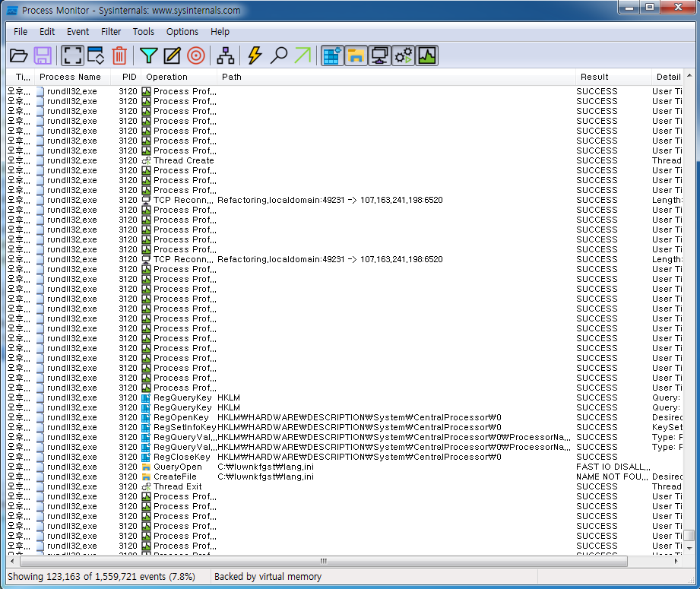
Task: Open the Options menu
Action: [x=182, y=32]
